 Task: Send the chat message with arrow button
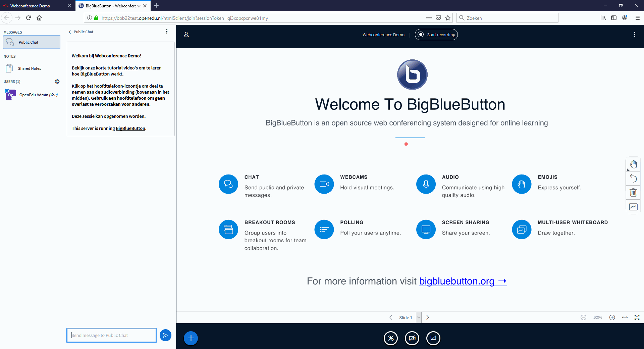[165, 335]
